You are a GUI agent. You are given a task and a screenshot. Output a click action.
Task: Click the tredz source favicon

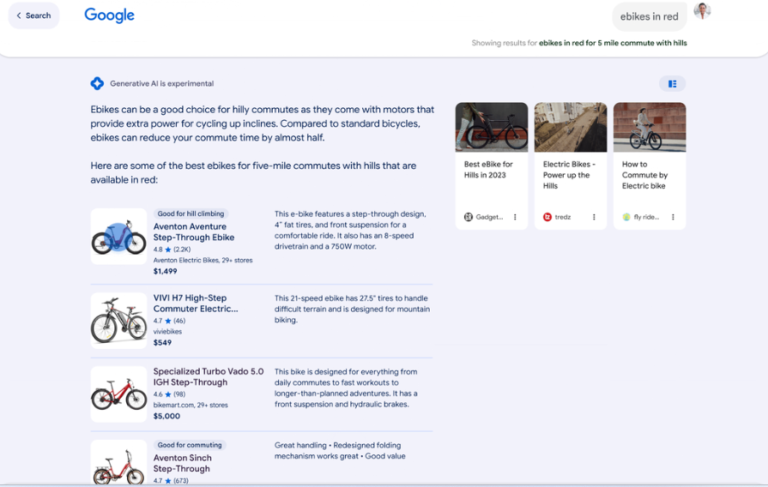[x=547, y=217]
